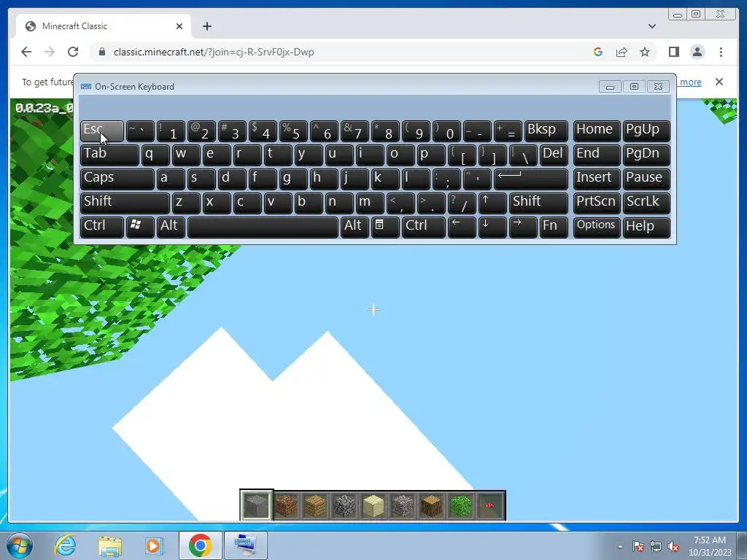Select the sand block in the hotbar

click(373, 505)
